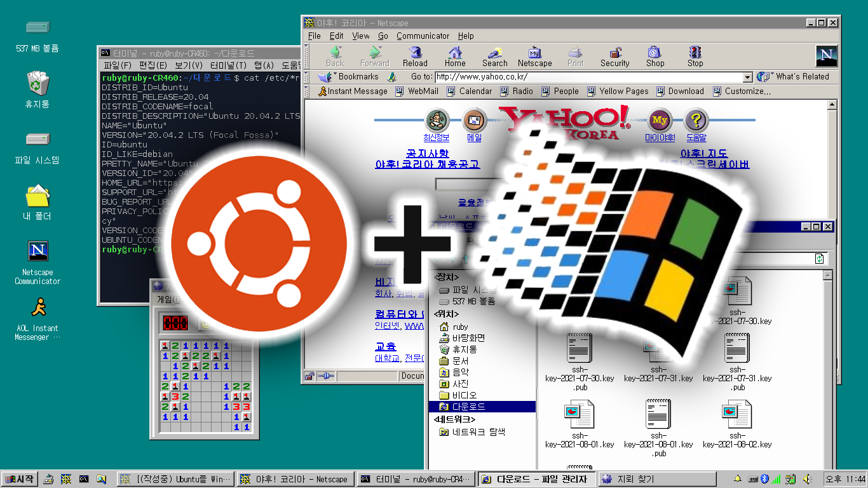Click the 메일 icon on Yahoo page

474,120
